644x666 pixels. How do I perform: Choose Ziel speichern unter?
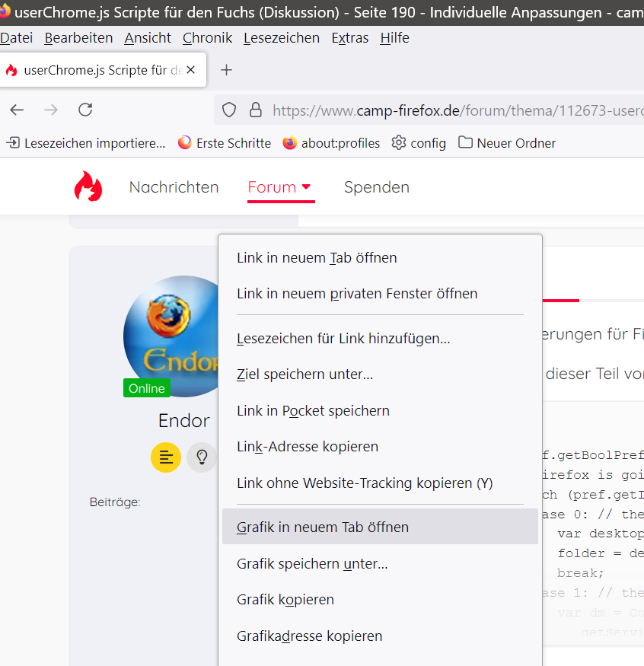click(x=380, y=374)
